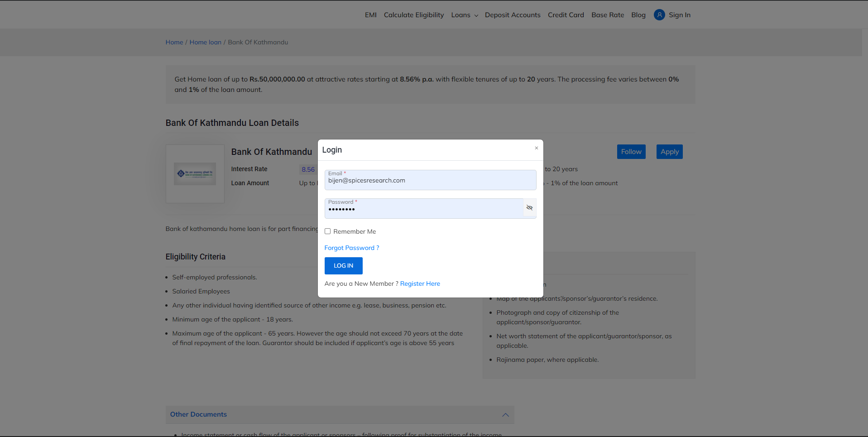Toggle password visibility eye icon

(529, 208)
